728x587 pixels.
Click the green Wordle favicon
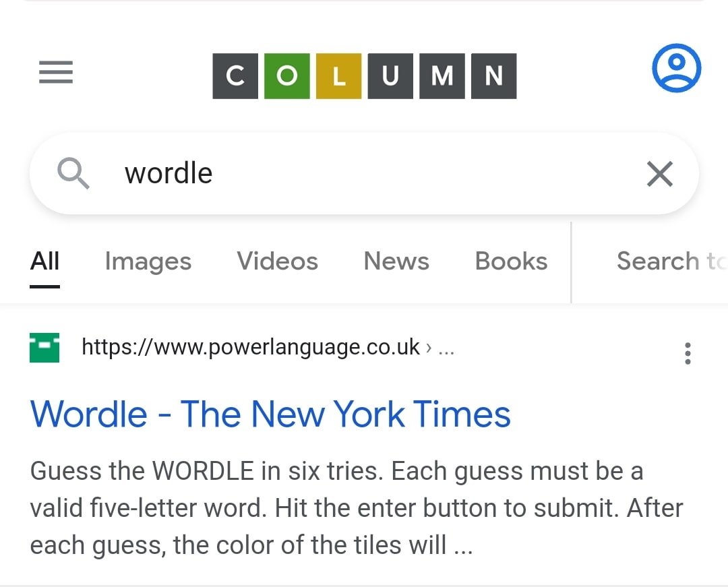(44, 348)
